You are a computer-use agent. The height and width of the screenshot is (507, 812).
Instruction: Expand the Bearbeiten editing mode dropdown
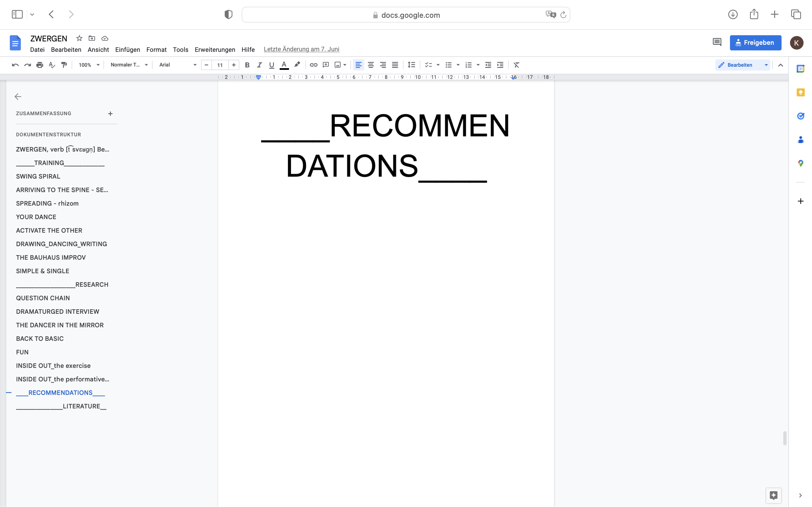coord(766,65)
